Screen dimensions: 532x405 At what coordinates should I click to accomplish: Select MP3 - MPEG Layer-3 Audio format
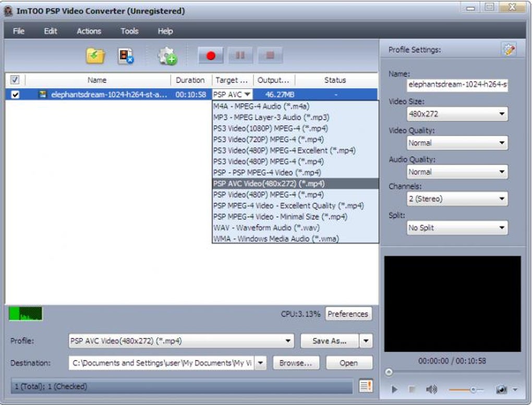click(295, 117)
